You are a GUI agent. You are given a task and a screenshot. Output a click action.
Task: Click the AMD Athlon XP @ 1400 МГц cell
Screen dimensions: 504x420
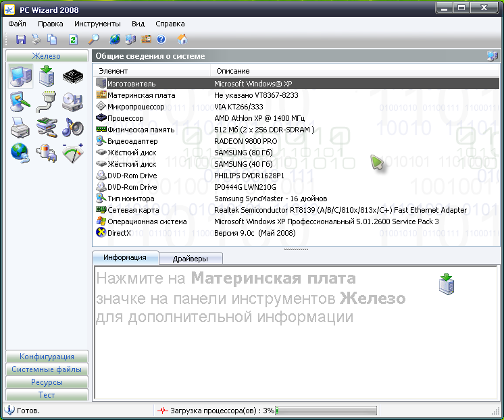coord(259,118)
